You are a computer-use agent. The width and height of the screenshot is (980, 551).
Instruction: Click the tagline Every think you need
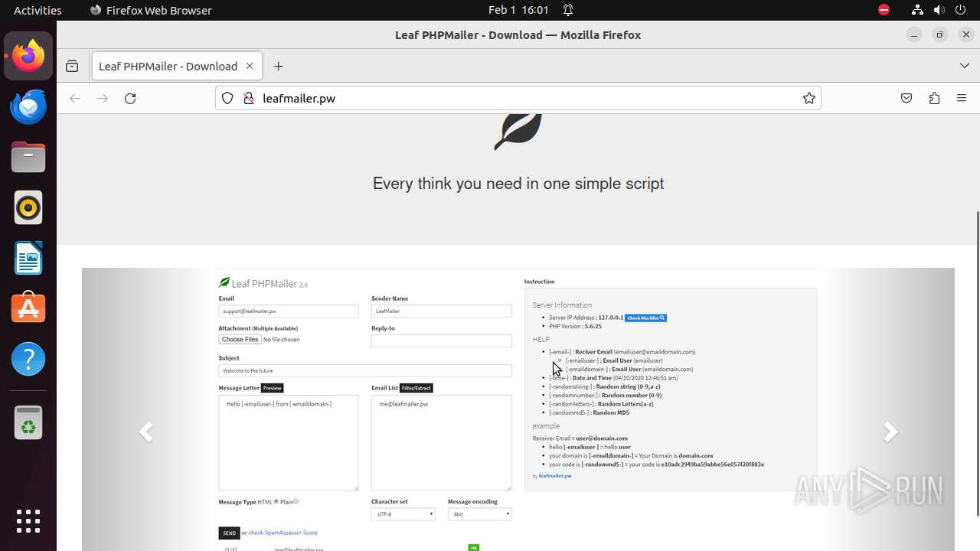518,184
